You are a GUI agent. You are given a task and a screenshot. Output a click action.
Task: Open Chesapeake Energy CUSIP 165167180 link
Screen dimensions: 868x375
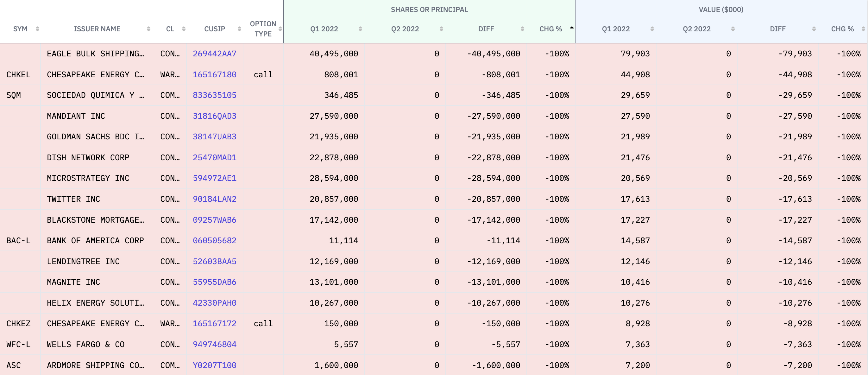[x=214, y=74]
